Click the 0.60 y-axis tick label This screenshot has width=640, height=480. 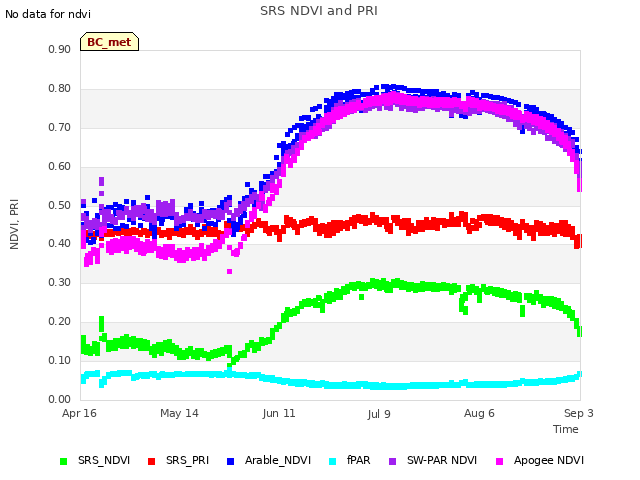[59, 167]
